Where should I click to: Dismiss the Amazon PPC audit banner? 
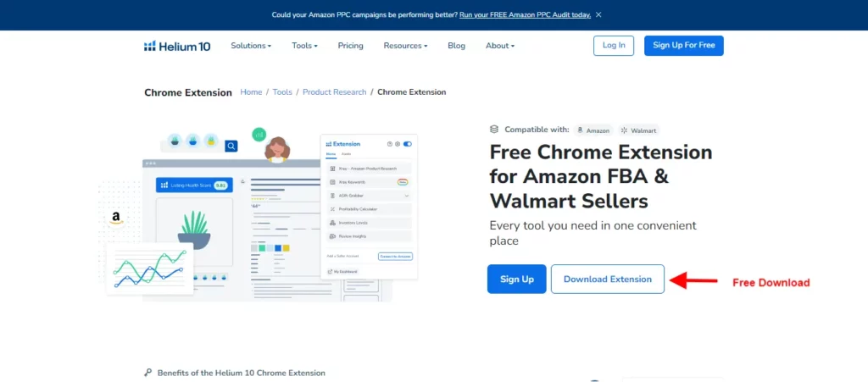[598, 15]
